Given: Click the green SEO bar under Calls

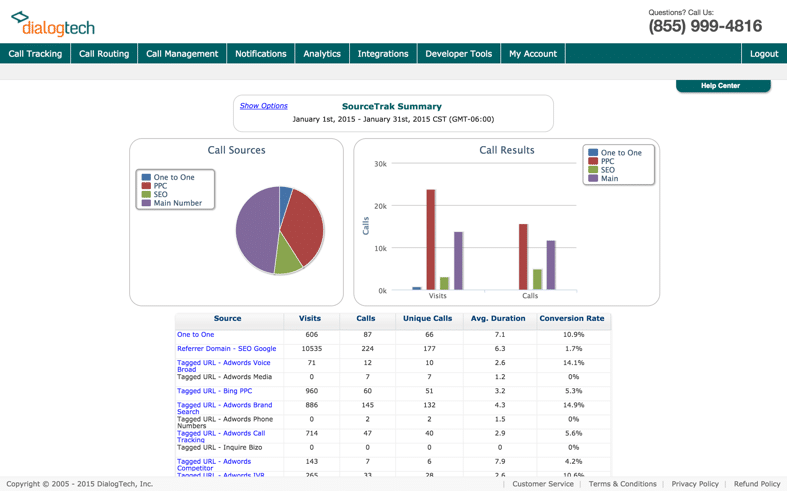Looking at the screenshot, I should tap(537, 279).
